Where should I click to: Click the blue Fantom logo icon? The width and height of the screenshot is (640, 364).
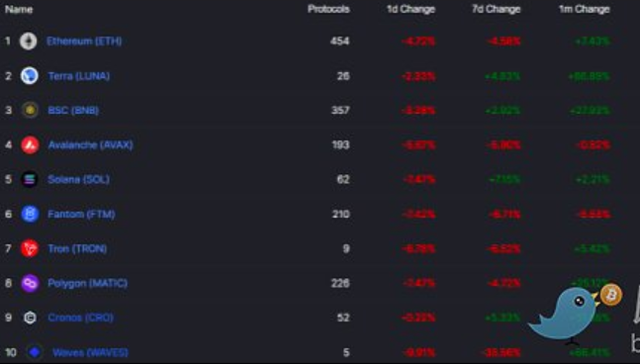click(x=30, y=214)
